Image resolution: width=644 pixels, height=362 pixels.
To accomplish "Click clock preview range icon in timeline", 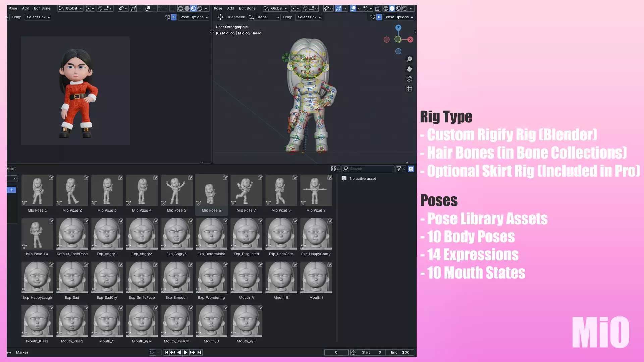I will click(353, 352).
